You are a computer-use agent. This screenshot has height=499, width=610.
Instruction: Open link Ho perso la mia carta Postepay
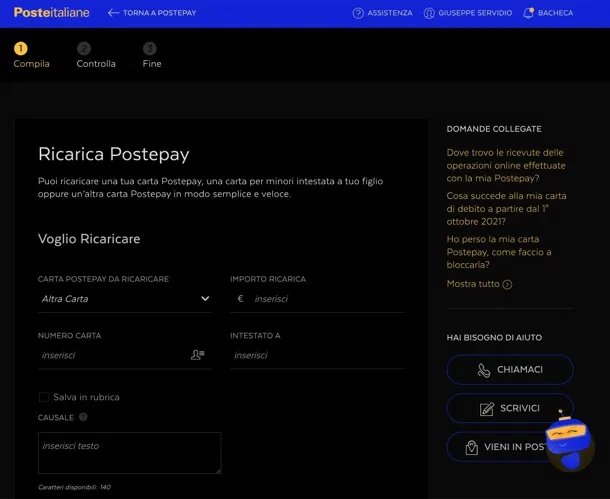pyautogui.click(x=499, y=252)
